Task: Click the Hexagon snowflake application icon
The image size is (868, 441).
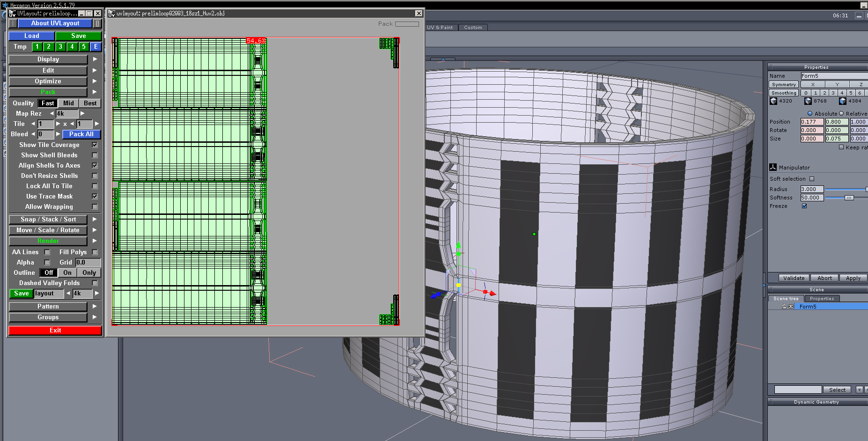Action: click(x=5, y=5)
